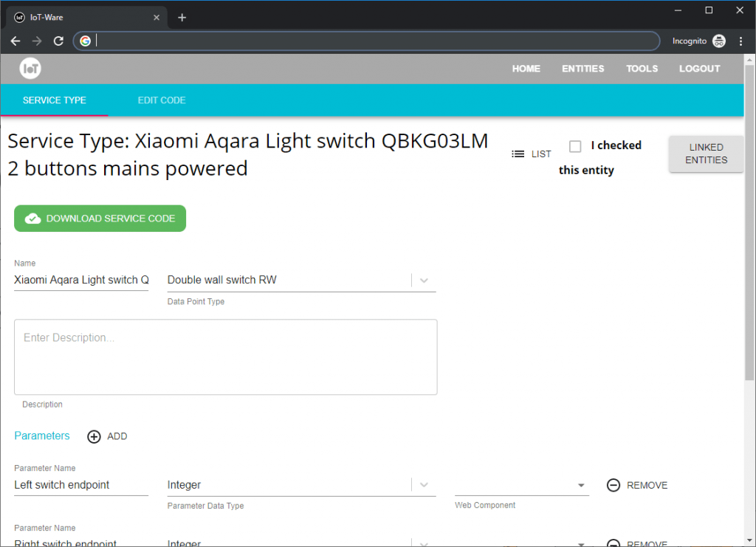Open the HOME menu
Viewport: 756px width, 547px height.
(526, 69)
